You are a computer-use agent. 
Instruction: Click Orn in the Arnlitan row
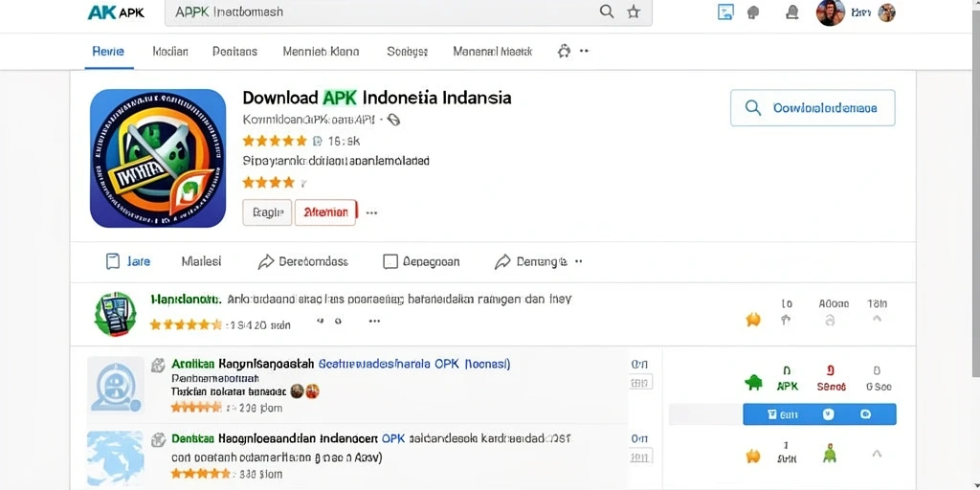tap(639, 364)
